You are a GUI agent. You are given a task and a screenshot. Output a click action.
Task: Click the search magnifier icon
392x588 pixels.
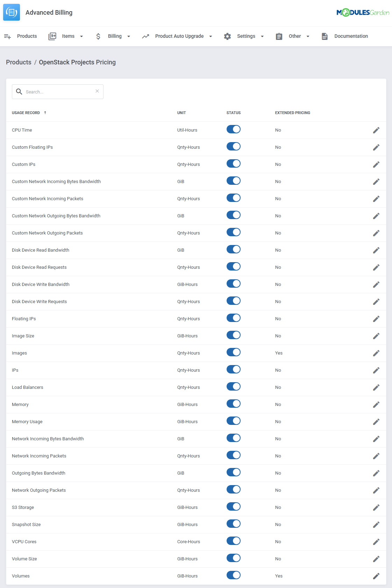click(x=19, y=92)
